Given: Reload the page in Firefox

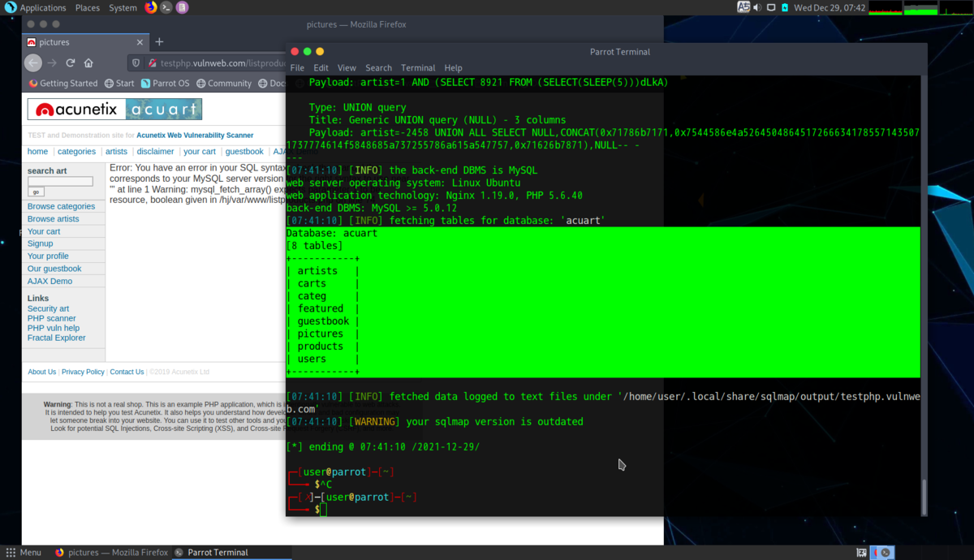Looking at the screenshot, I should pyautogui.click(x=71, y=62).
